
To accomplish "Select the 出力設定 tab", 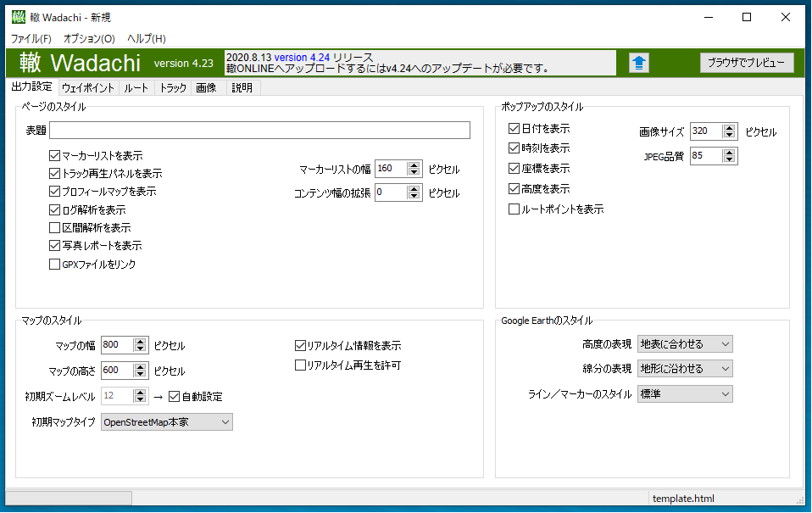I will (32, 87).
